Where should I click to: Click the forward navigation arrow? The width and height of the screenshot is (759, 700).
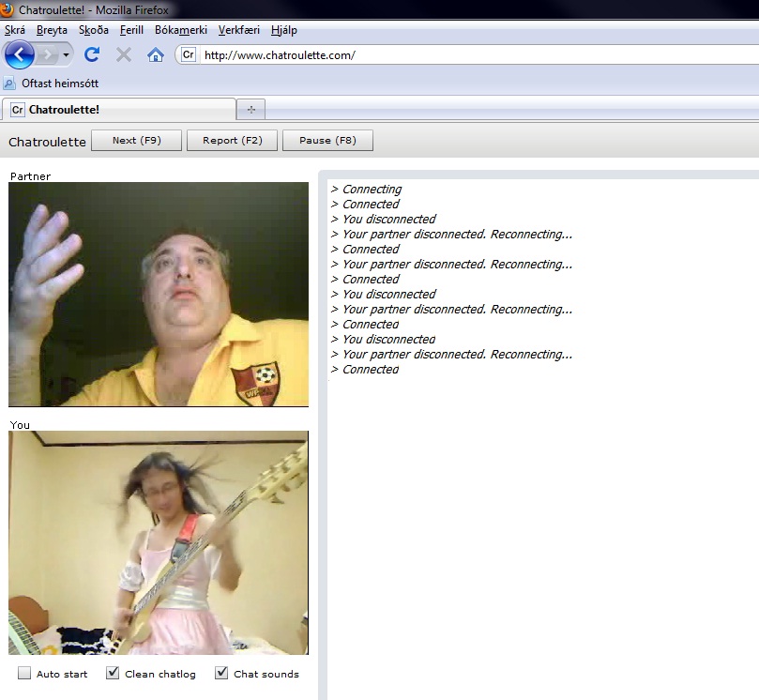(x=48, y=54)
